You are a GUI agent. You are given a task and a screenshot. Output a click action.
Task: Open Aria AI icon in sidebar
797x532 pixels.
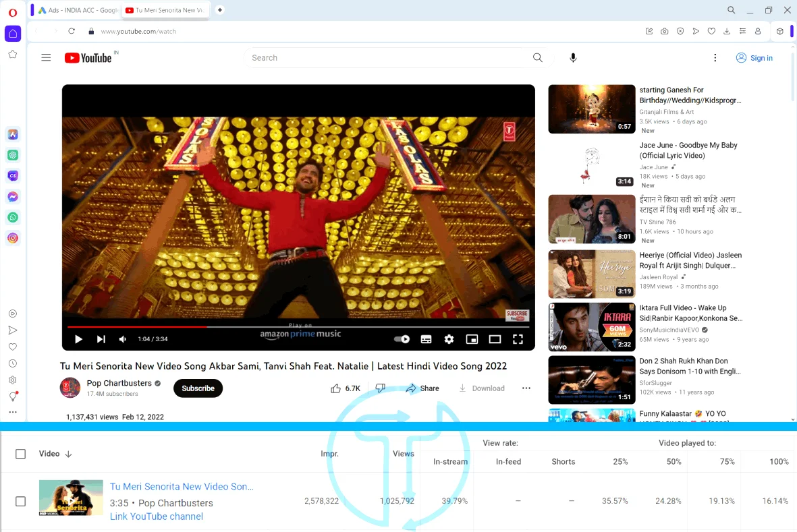pos(13,134)
